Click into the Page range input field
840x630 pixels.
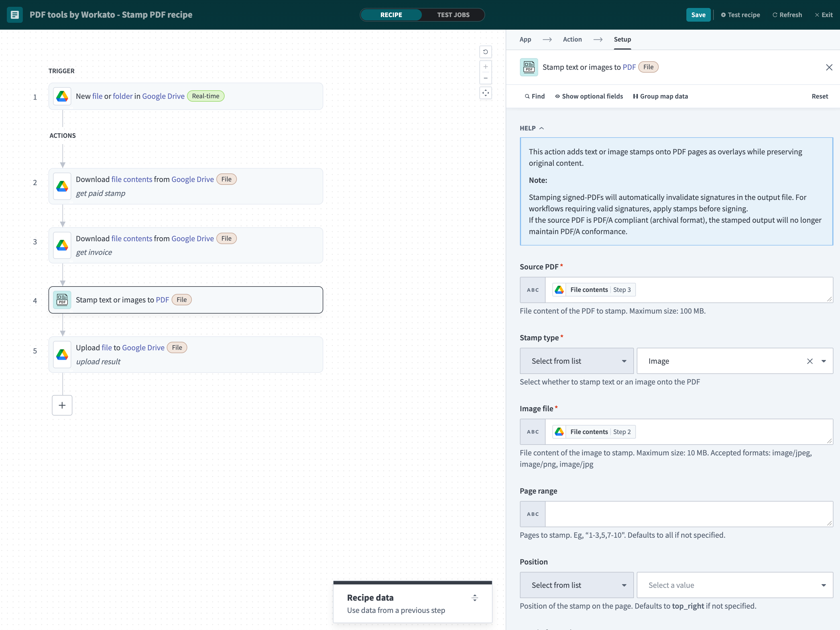tap(688, 514)
